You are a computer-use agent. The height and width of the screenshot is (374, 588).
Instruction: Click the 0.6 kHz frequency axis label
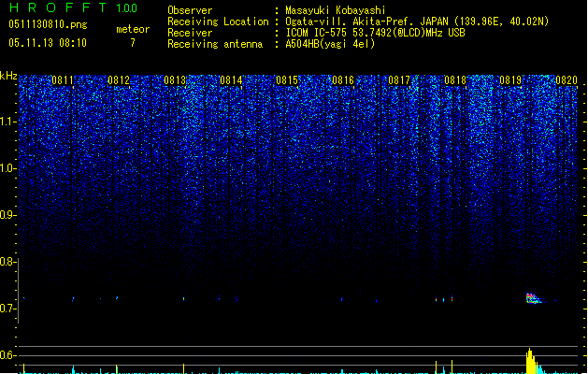(7, 355)
